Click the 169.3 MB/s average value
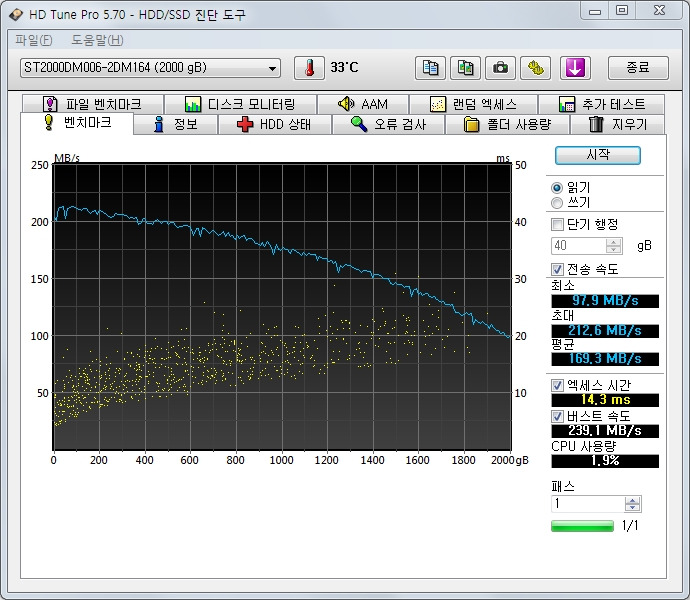Screen dimensions: 690x600 pyautogui.click(x=605, y=359)
